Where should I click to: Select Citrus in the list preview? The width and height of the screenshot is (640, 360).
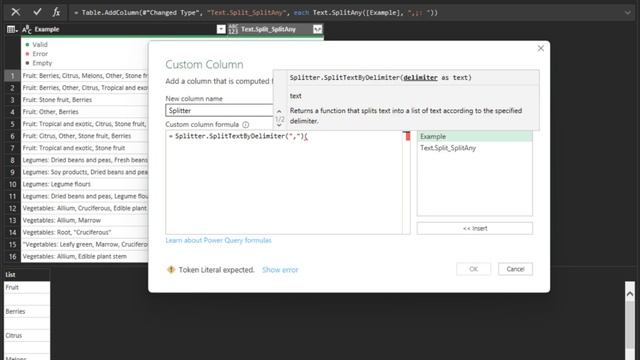click(x=27, y=336)
